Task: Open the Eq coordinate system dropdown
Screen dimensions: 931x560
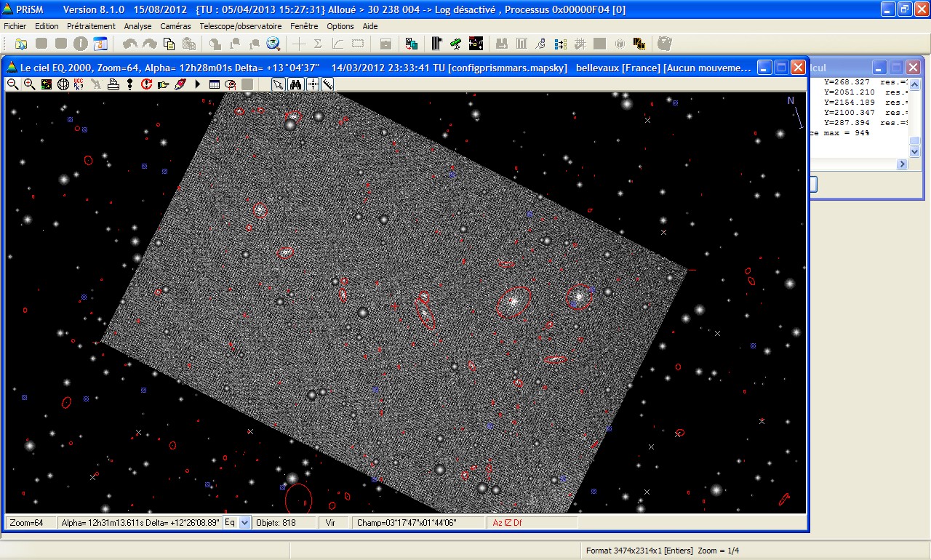Action: (x=245, y=522)
